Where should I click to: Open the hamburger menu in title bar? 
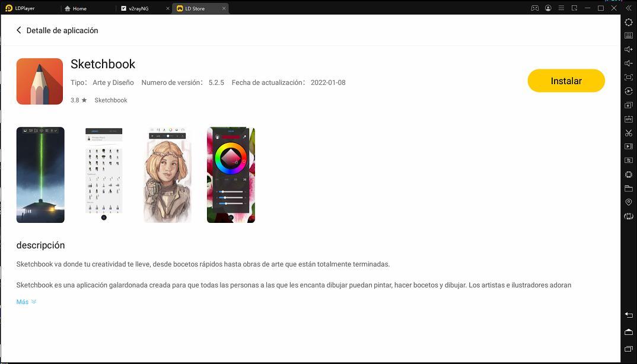click(562, 8)
